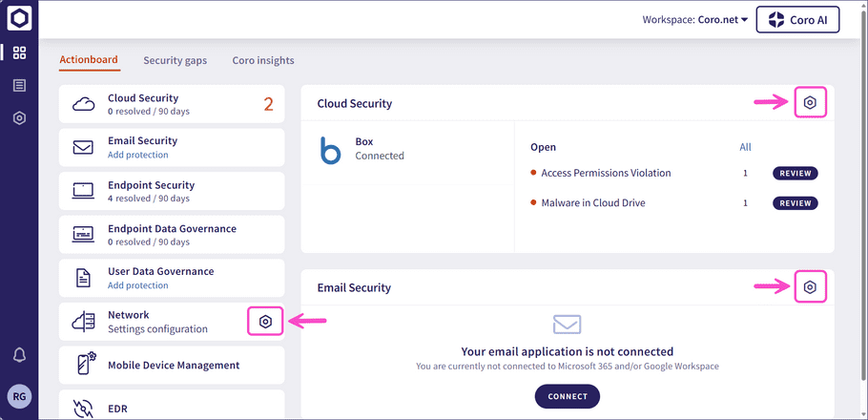Image resolution: width=868 pixels, height=420 pixels.
Task: Click the CONNECT email application button
Action: click(567, 396)
